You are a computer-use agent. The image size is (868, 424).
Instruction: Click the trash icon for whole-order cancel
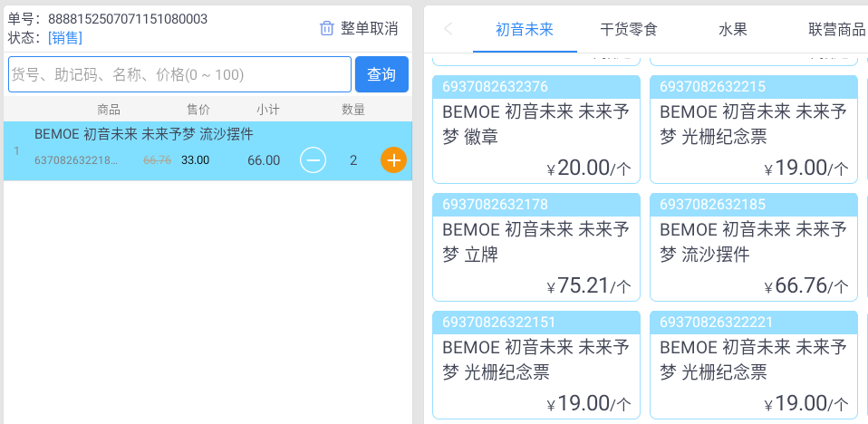[x=326, y=28]
